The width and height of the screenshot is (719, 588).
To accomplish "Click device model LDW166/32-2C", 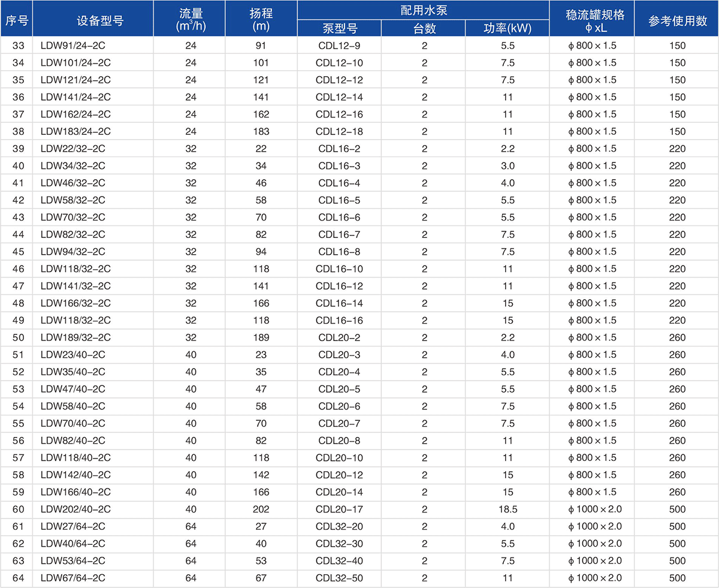I will tap(75, 303).
